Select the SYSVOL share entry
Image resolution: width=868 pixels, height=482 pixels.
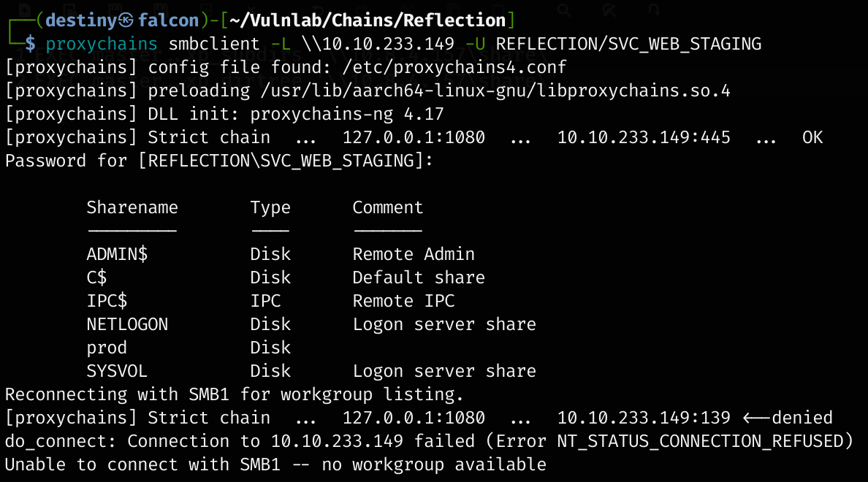tap(117, 371)
